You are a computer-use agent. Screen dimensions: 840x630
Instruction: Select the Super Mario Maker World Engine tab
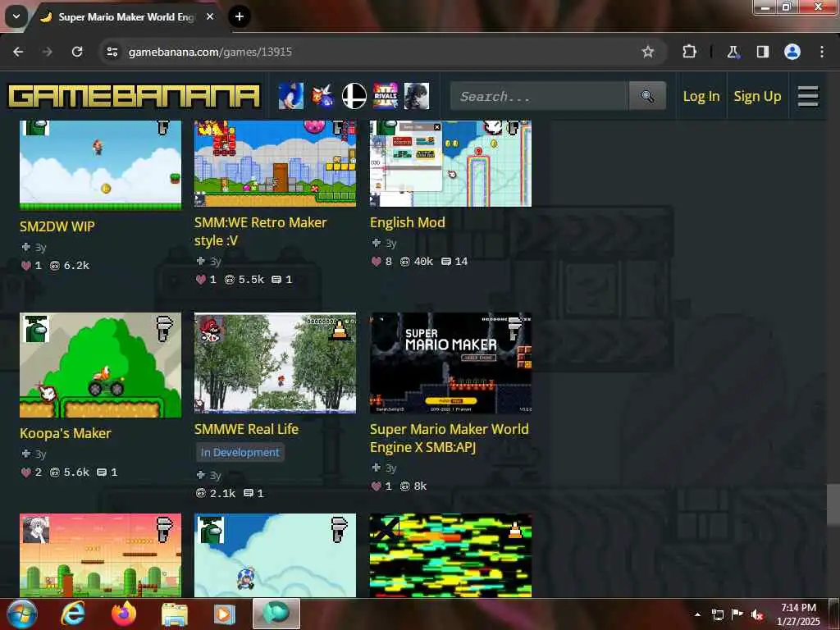pos(127,16)
